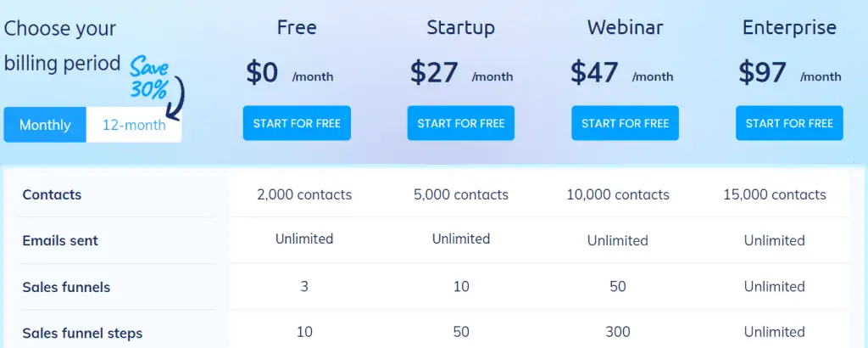Select the Startup plan heading
The width and height of the screenshot is (868, 348).
[460, 28]
